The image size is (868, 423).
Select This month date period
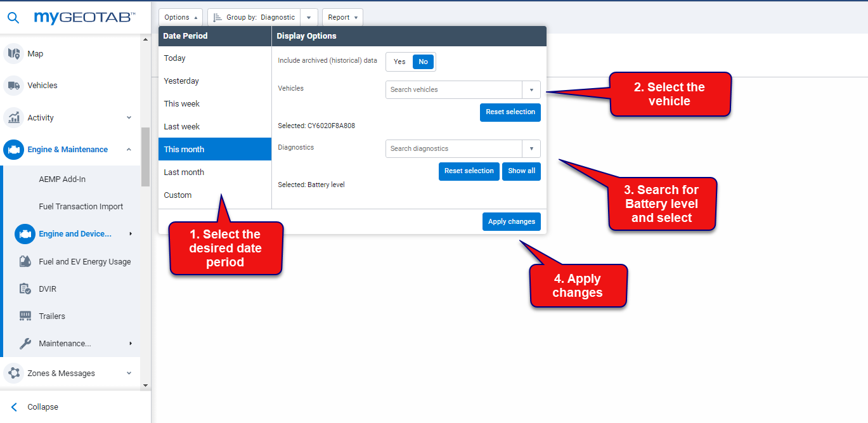click(215, 149)
